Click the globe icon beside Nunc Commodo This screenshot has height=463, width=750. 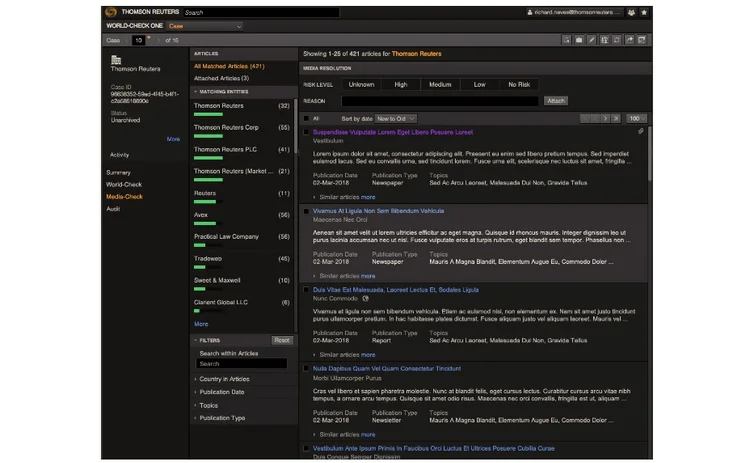(365, 298)
